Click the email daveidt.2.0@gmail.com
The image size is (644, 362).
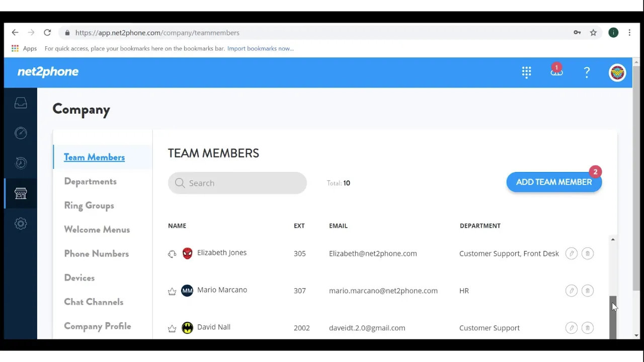click(367, 328)
